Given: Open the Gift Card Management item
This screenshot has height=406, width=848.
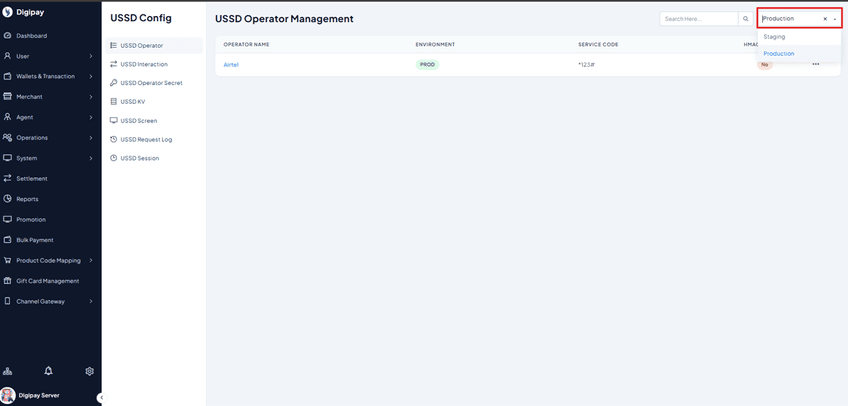Looking at the screenshot, I should (x=50, y=281).
